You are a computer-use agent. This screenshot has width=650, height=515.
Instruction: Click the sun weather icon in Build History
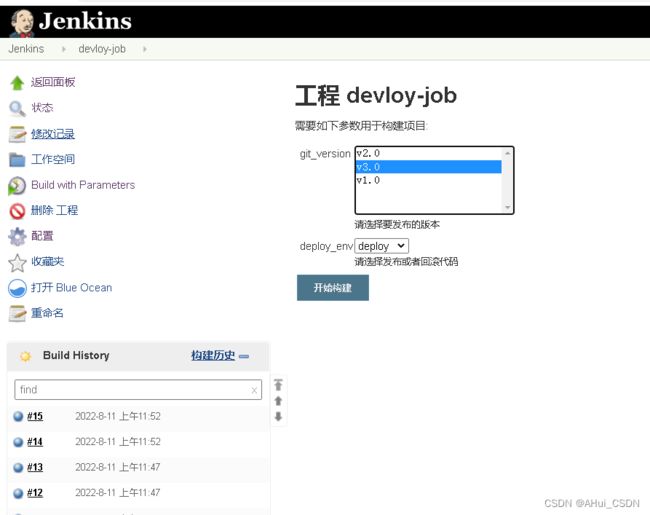25,356
